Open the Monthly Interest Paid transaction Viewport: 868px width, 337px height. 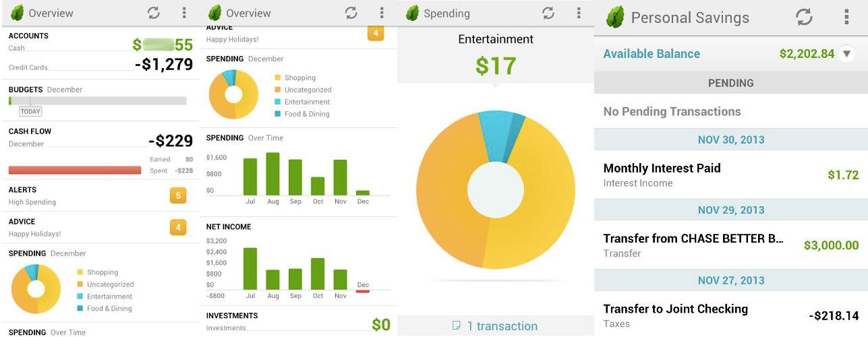730,175
